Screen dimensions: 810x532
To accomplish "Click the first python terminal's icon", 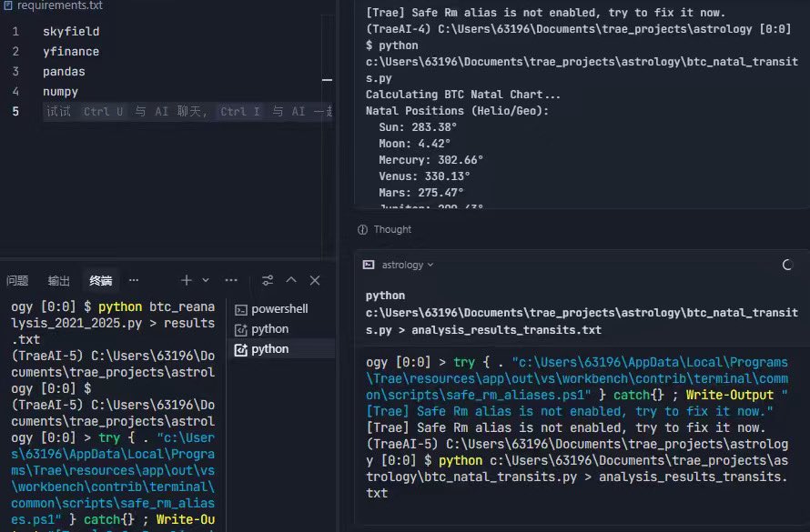I will 241,330.
